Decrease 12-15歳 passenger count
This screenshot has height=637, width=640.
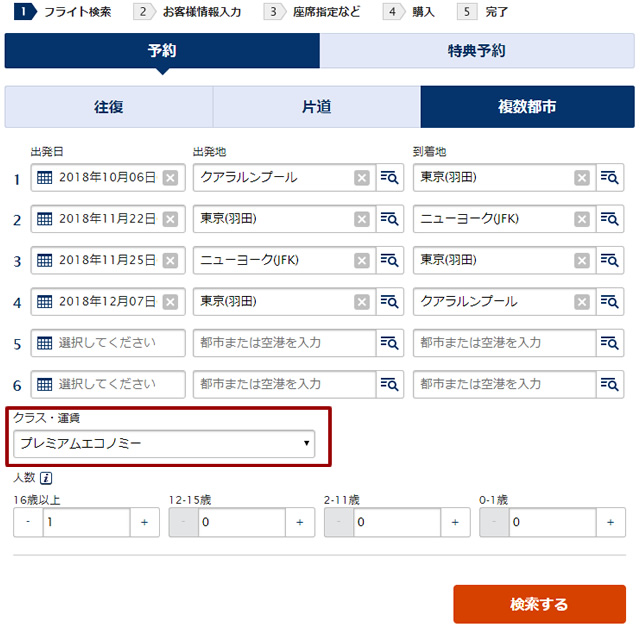(184, 522)
